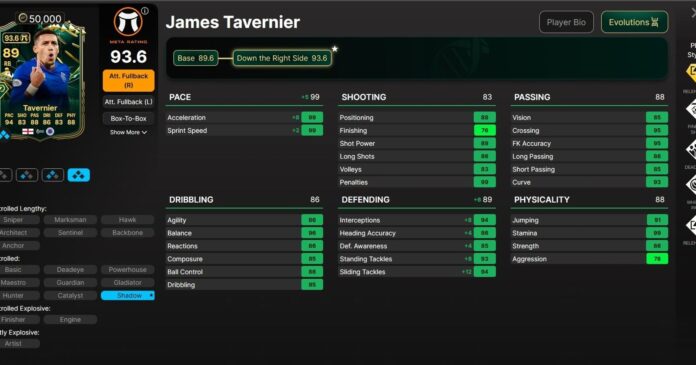Switch to Box-To-Box role
Image resolution: width=696 pixels, height=365 pixels.
pos(128,119)
